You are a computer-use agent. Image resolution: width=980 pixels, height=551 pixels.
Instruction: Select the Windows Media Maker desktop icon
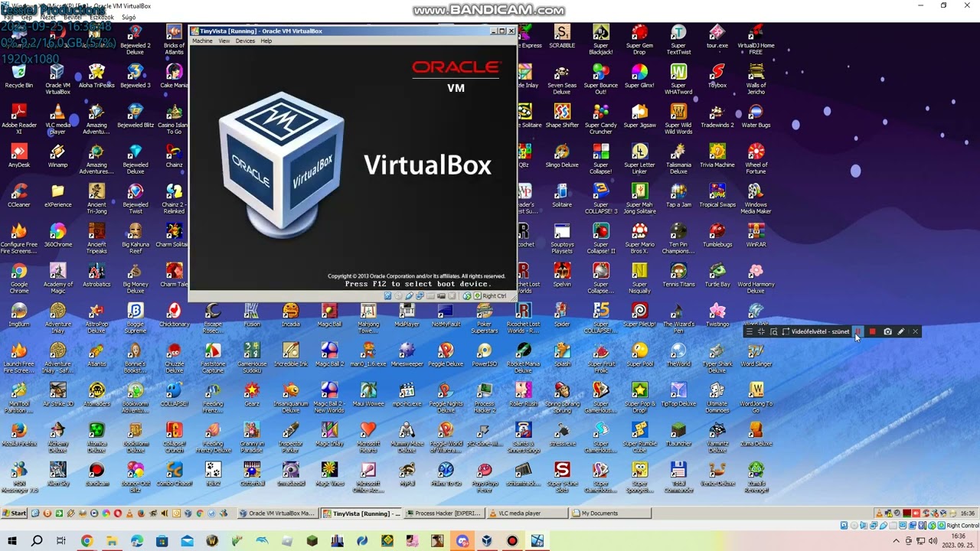[756, 198]
